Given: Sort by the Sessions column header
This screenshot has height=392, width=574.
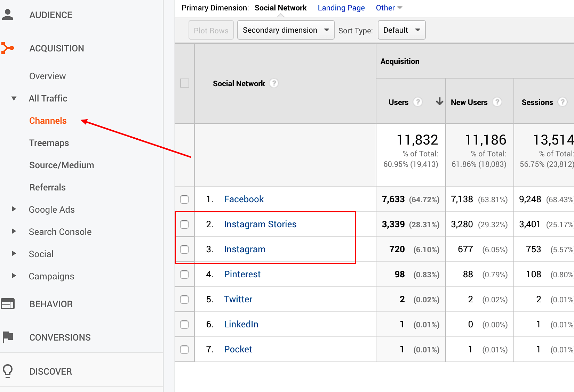Looking at the screenshot, I should pyautogui.click(x=537, y=103).
